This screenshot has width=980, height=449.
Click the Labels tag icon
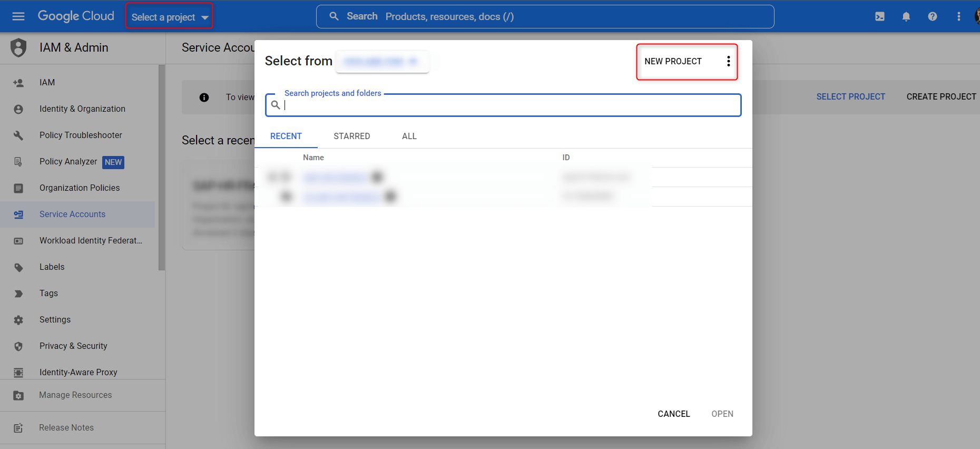(x=18, y=267)
